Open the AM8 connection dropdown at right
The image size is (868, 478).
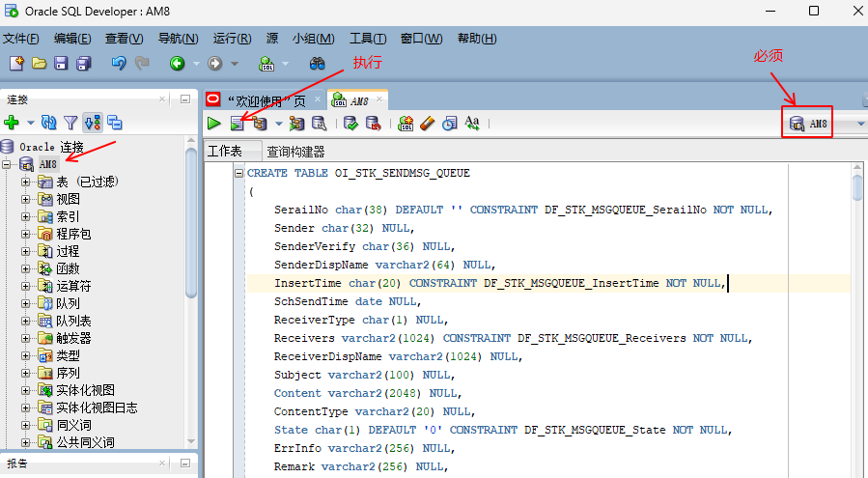coord(860,125)
